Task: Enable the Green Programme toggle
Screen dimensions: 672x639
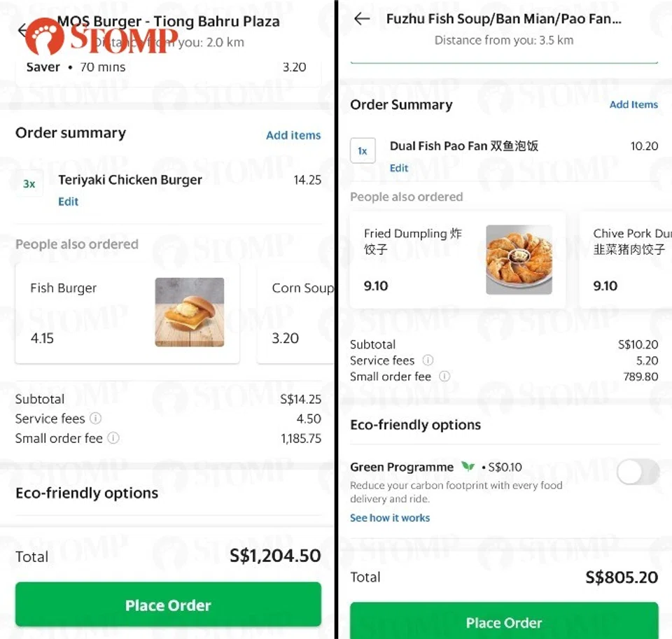Action: (638, 472)
